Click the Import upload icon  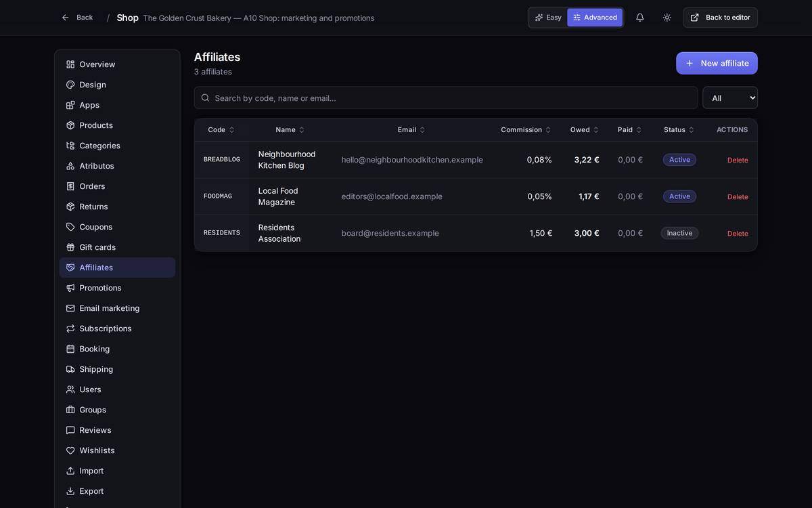pyautogui.click(x=70, y=471)
